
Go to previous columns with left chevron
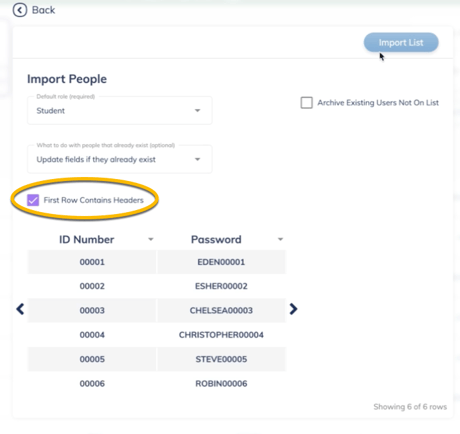[x=20, y=309]
